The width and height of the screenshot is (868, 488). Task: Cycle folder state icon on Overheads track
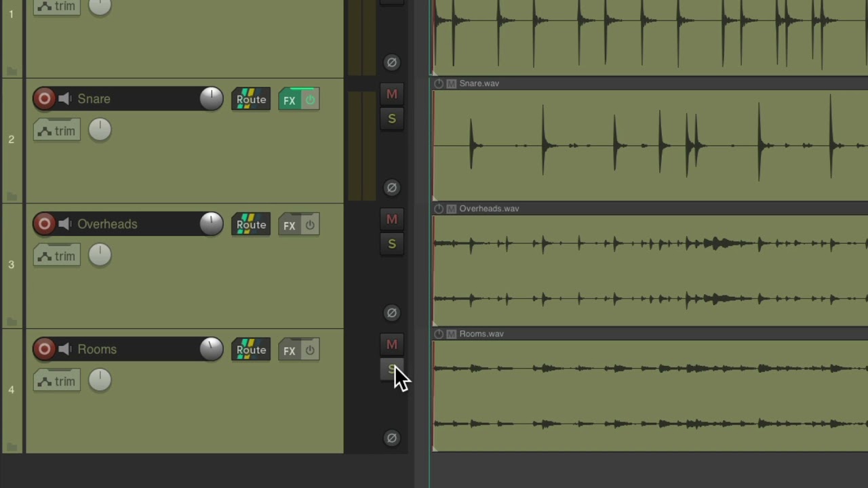pyautogui.click(x=11, y=322)
